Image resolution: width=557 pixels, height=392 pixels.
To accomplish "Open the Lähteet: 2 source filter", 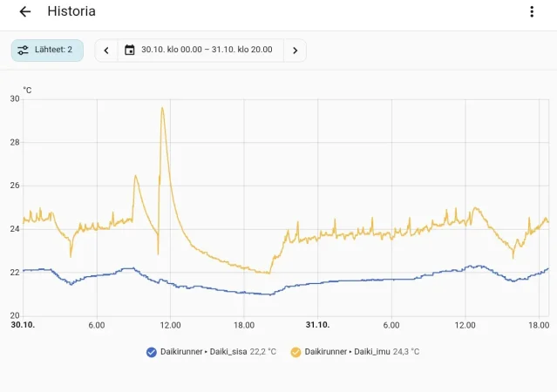I will point(47,50).
